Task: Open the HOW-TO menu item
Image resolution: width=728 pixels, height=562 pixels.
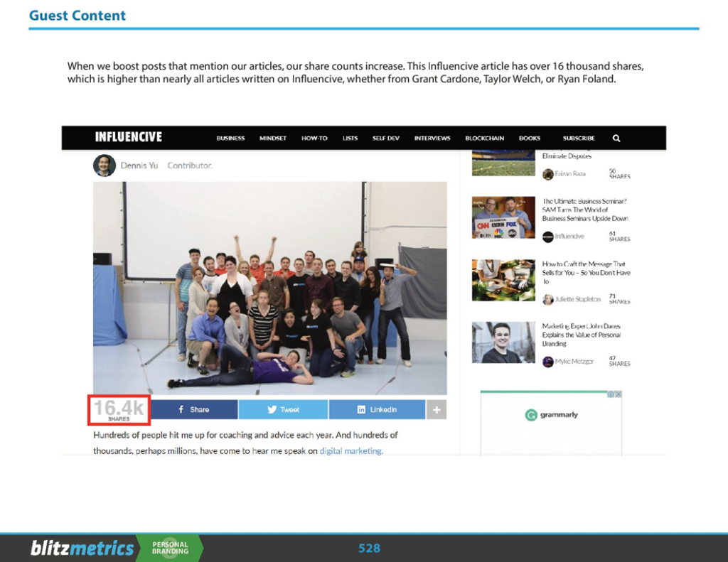Action: [x=314, y=139]
